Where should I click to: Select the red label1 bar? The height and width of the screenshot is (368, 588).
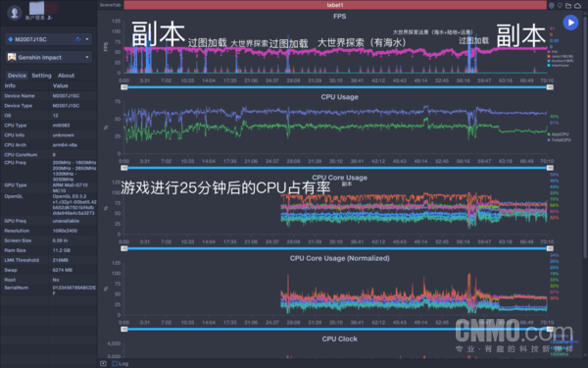pyautogui.click(x=335, y=5)
